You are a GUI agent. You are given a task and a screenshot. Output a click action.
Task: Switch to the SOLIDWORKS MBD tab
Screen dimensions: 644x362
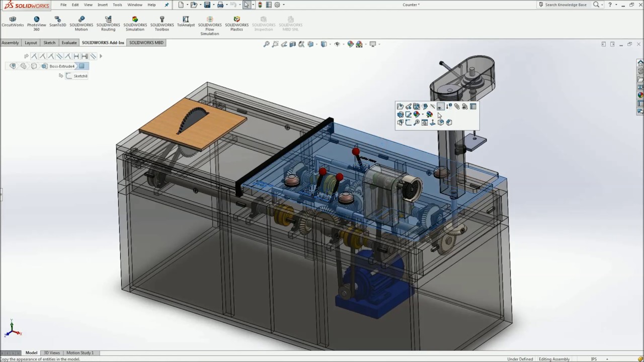click(146, 43)
